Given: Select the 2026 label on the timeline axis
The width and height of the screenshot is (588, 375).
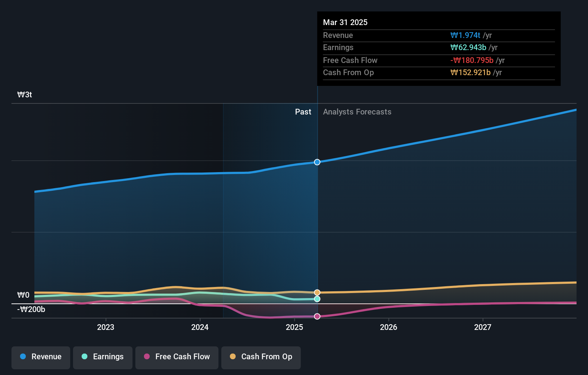Looking at the screenshot, I should pyautogui.click(x=389, y=327).
